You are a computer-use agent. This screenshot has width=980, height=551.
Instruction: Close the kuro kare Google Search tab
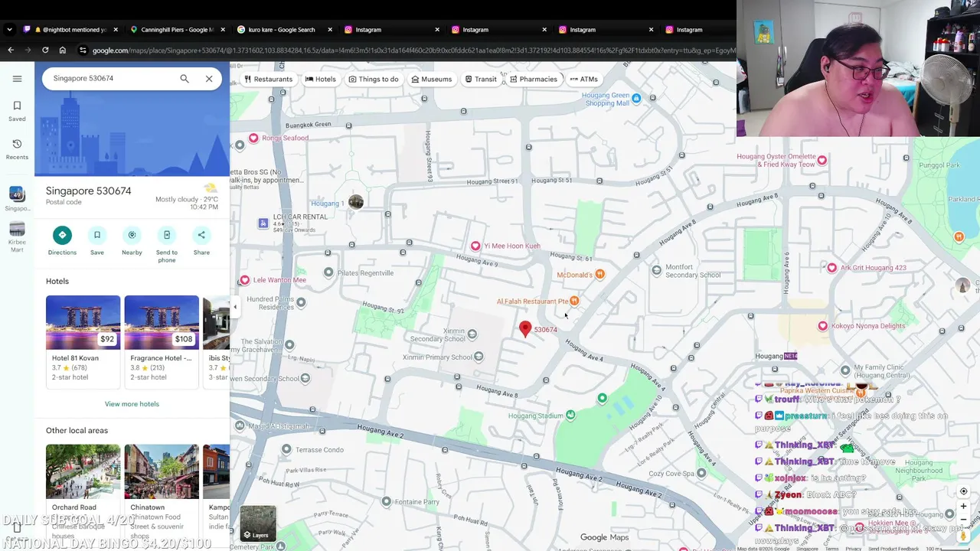pyautogui.click(x=330, y=30)
